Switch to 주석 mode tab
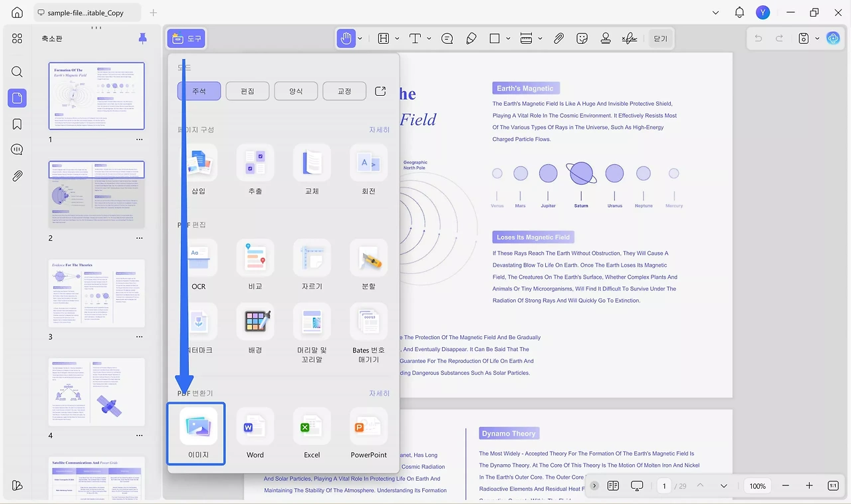 199,91
